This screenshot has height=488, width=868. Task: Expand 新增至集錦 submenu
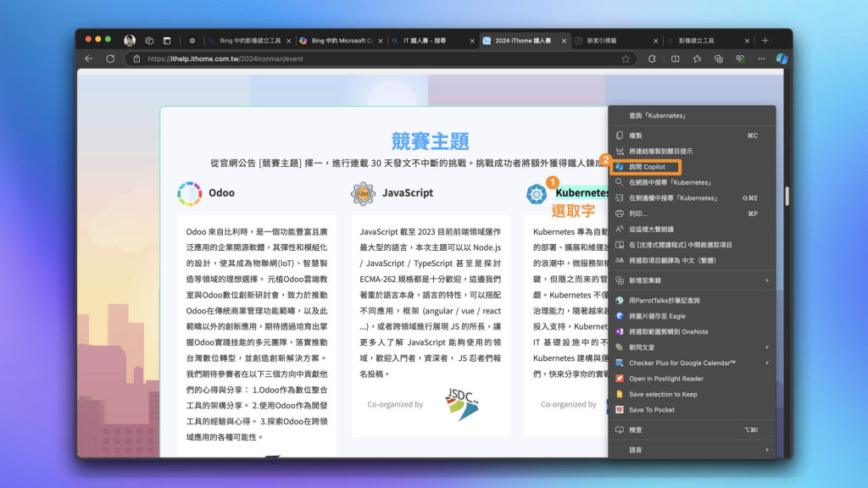692,280
